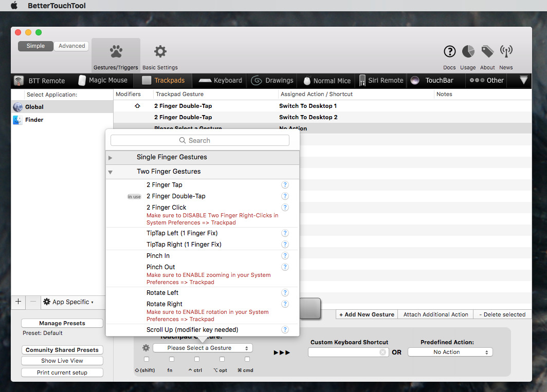Click help icon for Pinch Out

(x=285, y=267)
